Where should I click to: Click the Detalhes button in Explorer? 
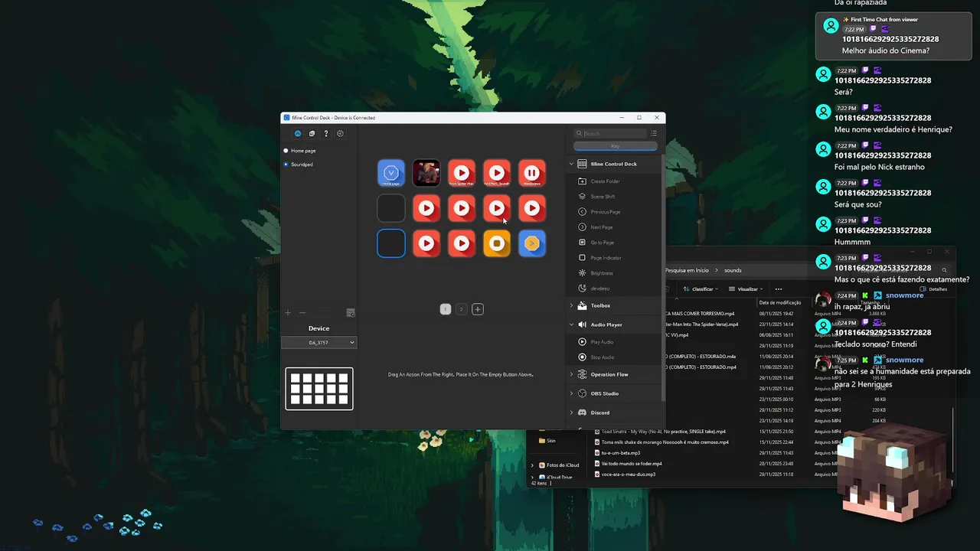[x=935, y=289]
